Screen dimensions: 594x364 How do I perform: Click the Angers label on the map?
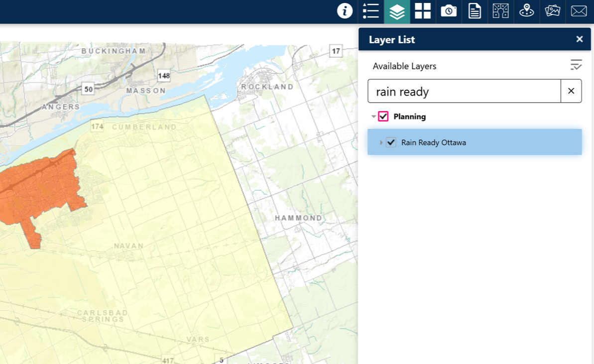coord(61,107)
